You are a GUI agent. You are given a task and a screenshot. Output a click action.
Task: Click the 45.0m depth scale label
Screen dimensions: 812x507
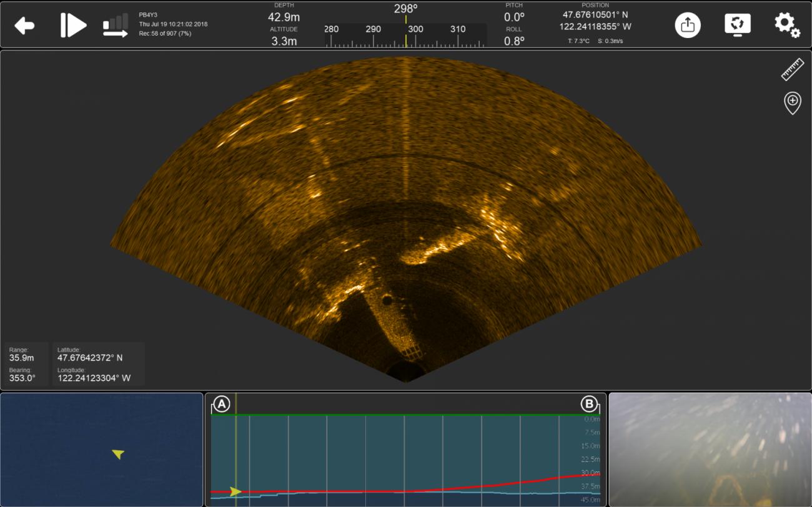[590, 500]
